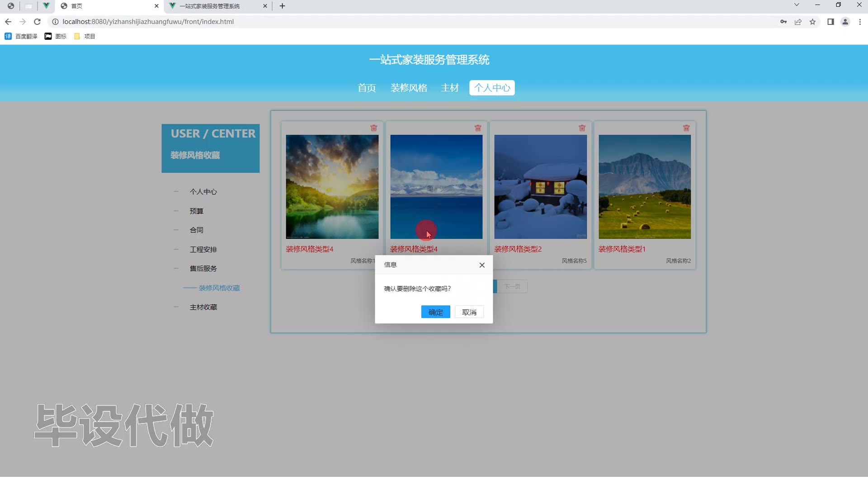Screen dimensions: 868x485
Task: Close the 一站式家装服务管理系统 browser tab
Action: pyautogui.click(x=265, y=6)
